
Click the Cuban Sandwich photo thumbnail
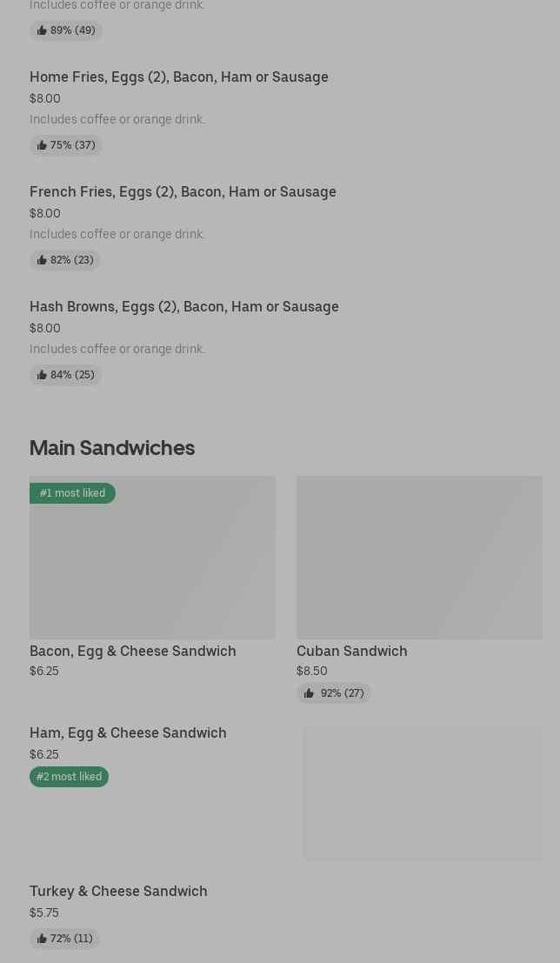[419, 557]
